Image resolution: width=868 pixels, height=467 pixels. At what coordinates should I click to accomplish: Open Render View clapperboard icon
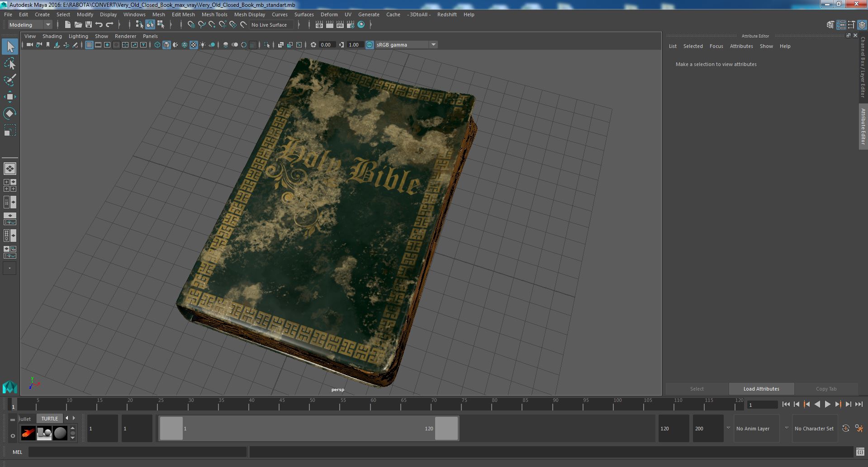point(319,25)
